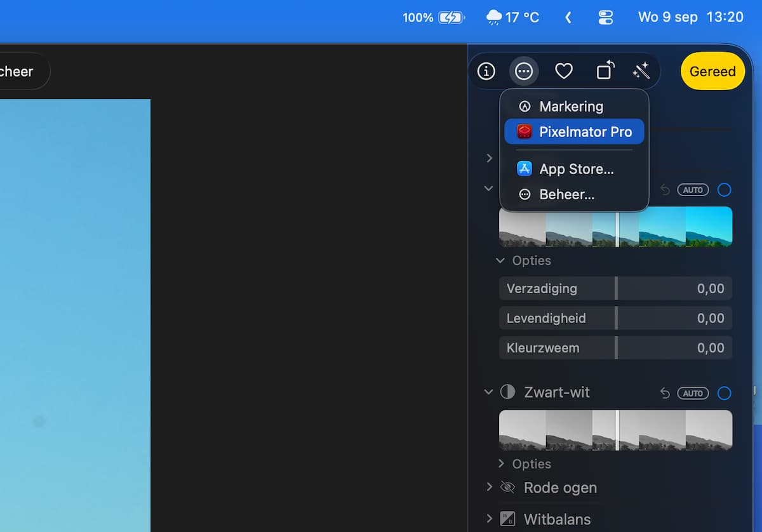The width and height of the screenshot is (762, 532).
Task: Reset color adjustment via undo arrow above Verzadiging
Action: point(665,190)
